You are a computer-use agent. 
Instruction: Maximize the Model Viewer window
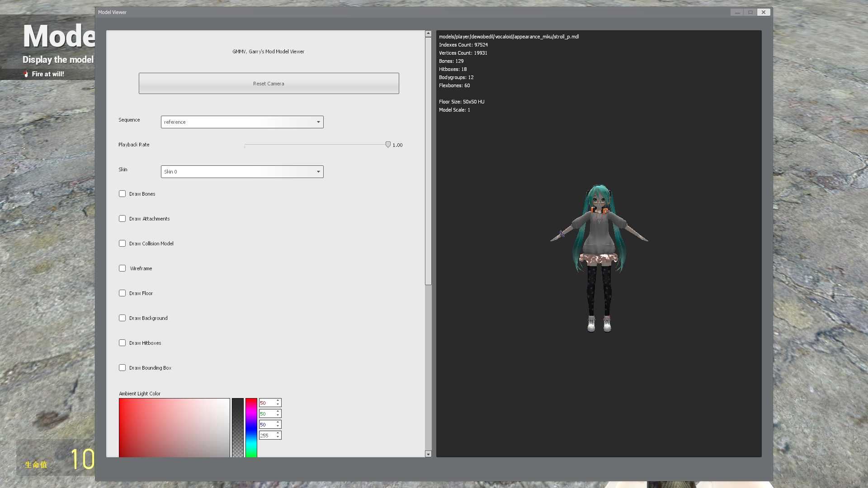pos(750,12)
